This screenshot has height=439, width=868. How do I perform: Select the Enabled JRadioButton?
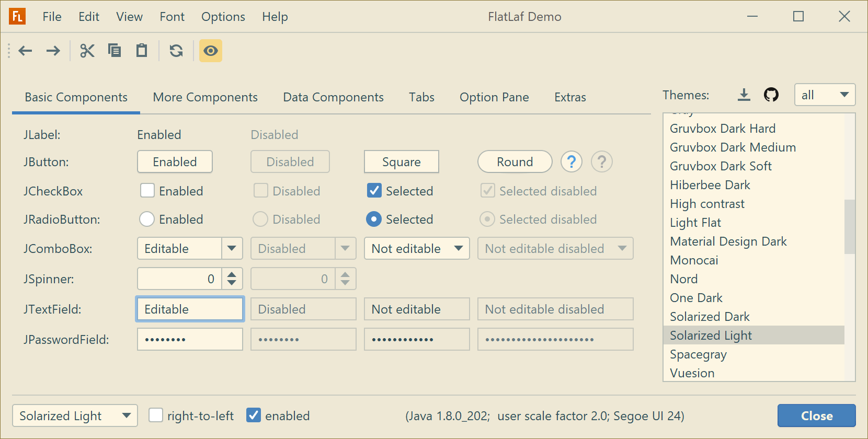click(x=147, y=219)
